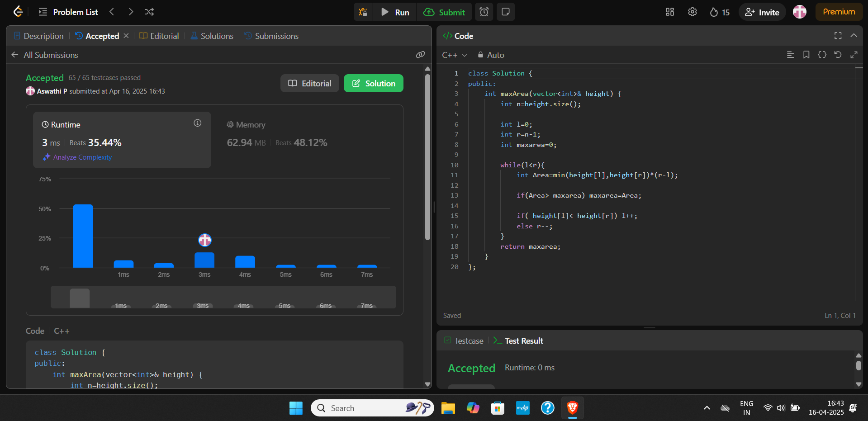
Task: Start the timer alarm clock icon
Action: 484,12
